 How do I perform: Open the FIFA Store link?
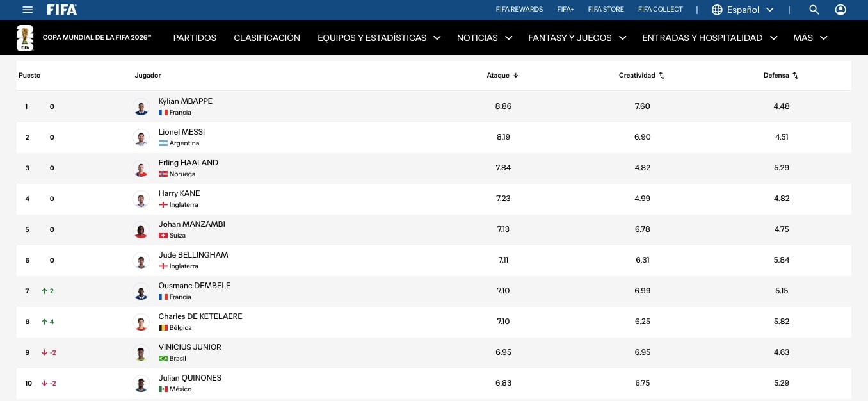(x=606, y=10)
